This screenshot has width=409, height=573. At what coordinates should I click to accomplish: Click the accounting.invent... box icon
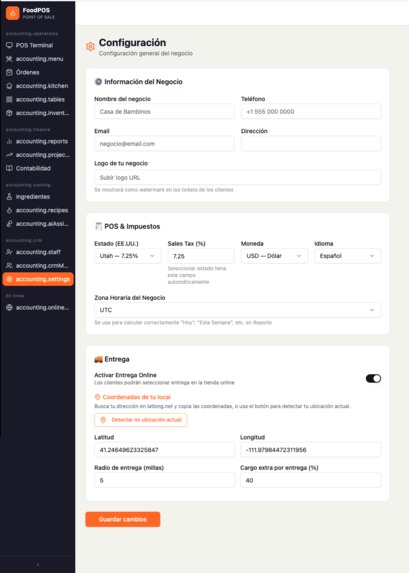pos(9,113)
